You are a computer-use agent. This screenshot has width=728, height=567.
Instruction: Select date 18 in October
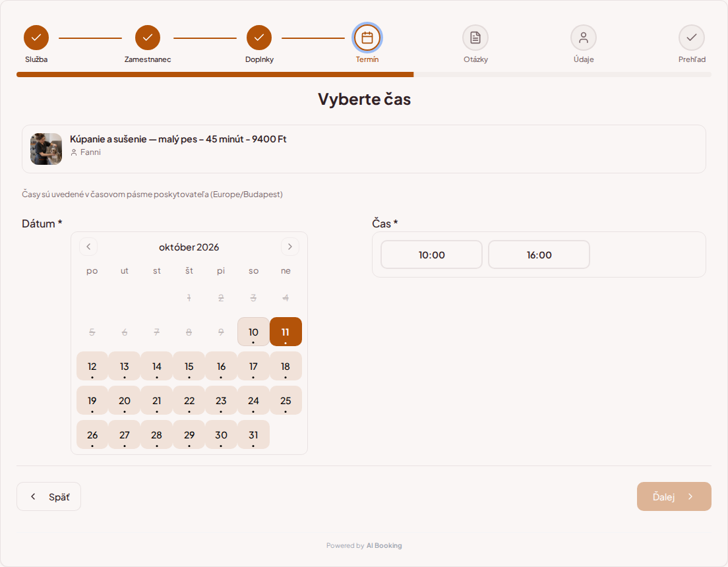[x=286, y=366]
